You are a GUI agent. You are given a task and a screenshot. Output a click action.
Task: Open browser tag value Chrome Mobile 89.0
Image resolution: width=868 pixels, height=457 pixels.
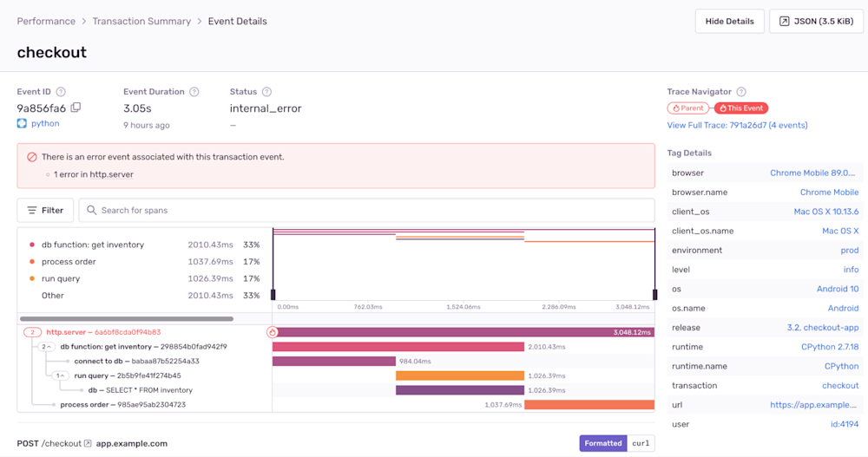tap(812, 173)
